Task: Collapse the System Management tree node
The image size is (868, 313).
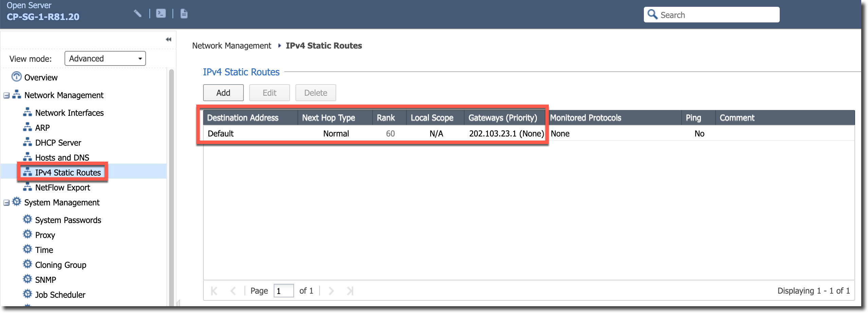Action: [6, 203]
